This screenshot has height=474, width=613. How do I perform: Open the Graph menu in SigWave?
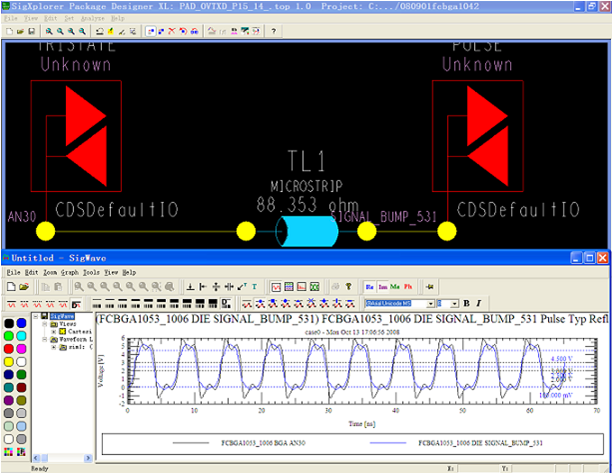(68, 272)
